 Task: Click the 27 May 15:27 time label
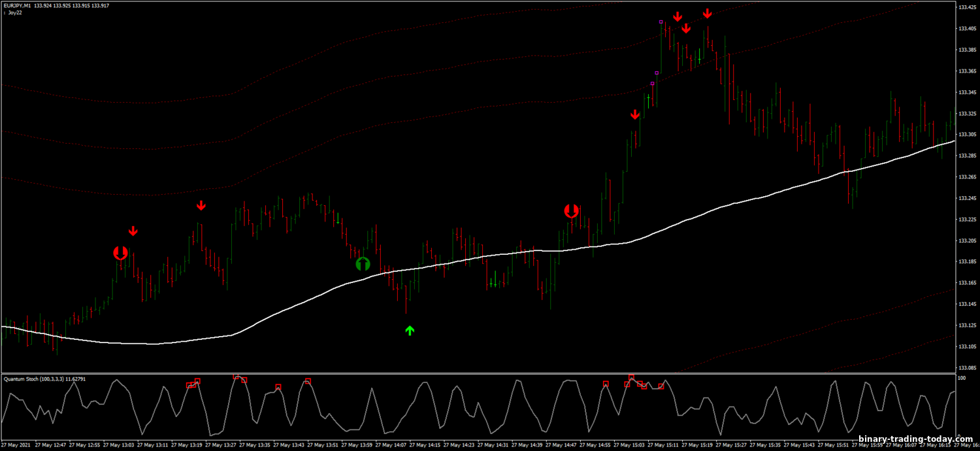731,445
